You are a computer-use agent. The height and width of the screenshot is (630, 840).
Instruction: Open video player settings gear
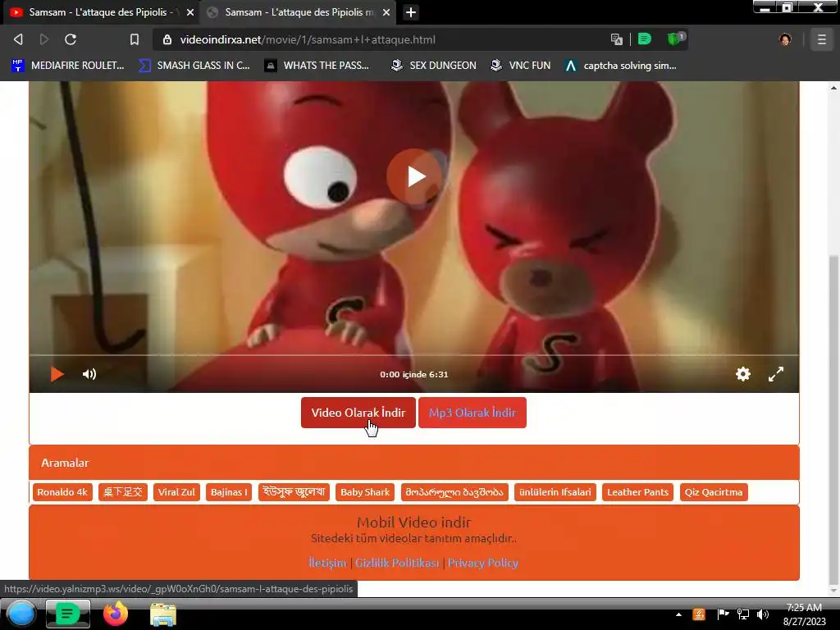[743, 374]
